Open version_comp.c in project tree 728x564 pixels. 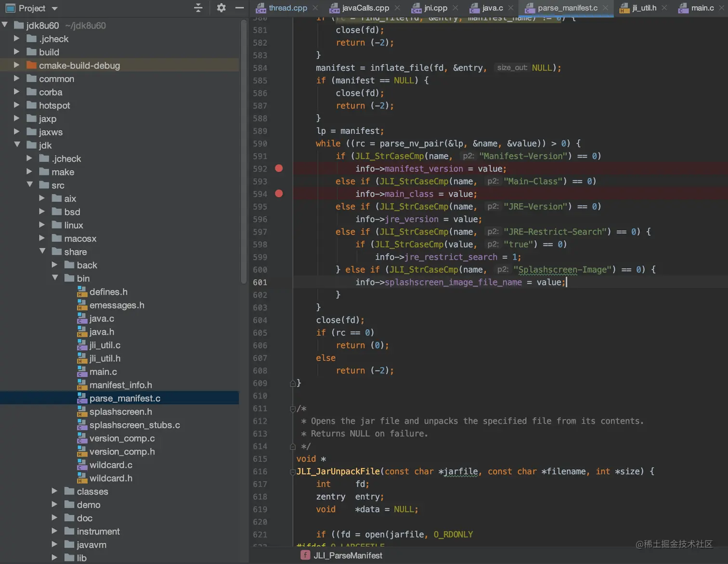coord(122,438)
